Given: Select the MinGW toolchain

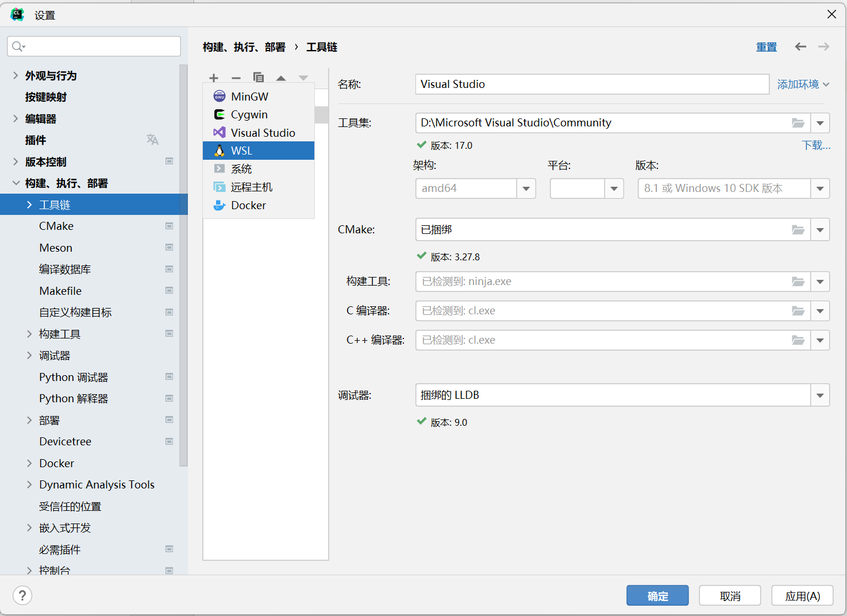Looking at the screenshot, I should click(x=259, y=97).
